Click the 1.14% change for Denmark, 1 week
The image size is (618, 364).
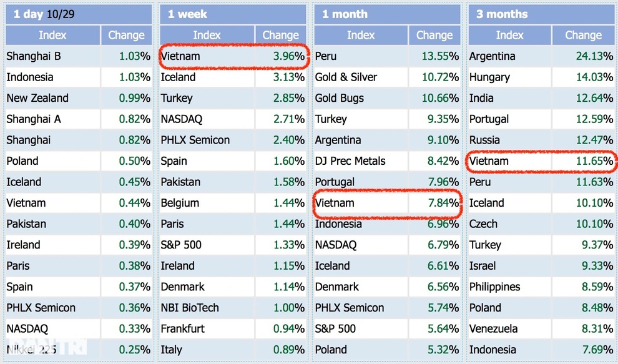coord(289,287)
